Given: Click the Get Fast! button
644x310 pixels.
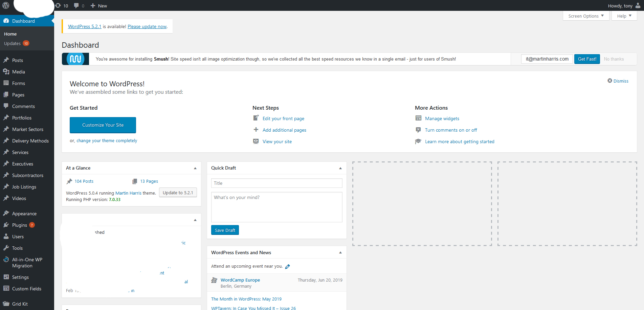Looking at the screenshot, I should 587,59.
